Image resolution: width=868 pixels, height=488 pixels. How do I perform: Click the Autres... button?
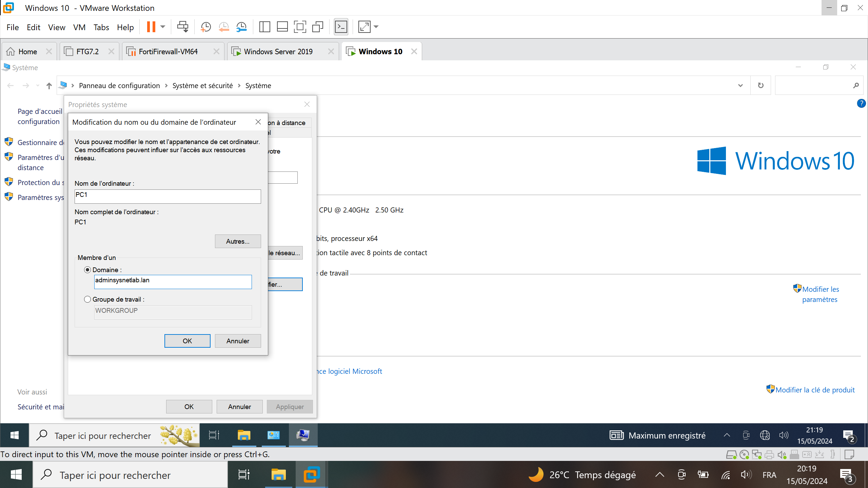pyautogui.click(x=238, y=241)
